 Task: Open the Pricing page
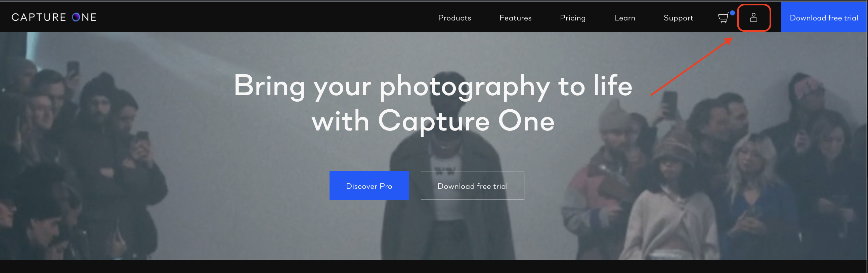572,18
